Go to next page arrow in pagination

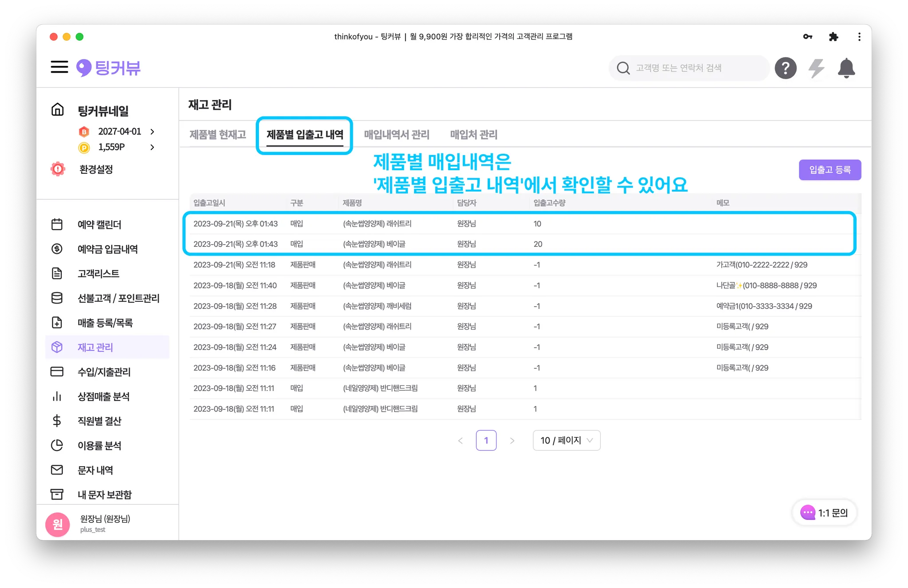point(512,440)
